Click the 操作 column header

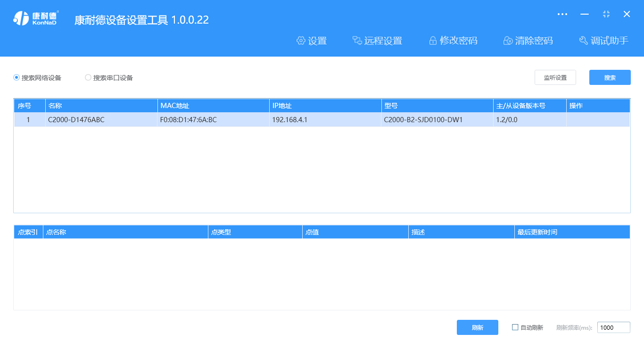pos(598,106)
